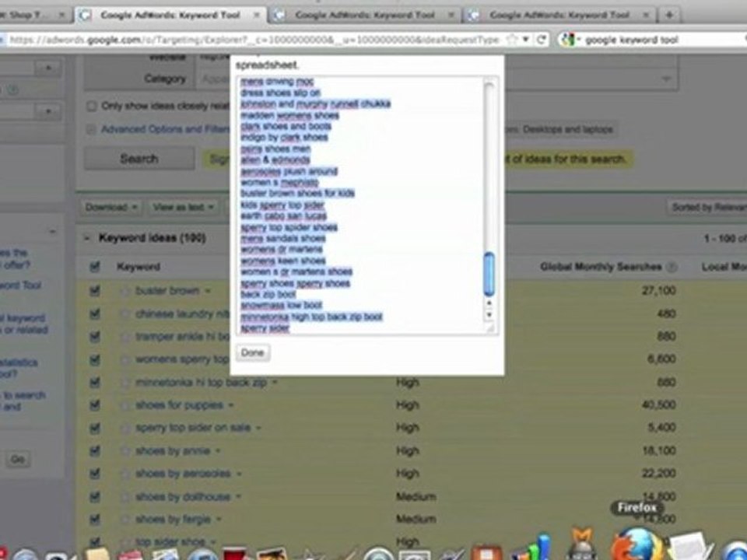Bookmark this page with the star icon
This screenshot has width=747, height=560.
coord(512,40)
